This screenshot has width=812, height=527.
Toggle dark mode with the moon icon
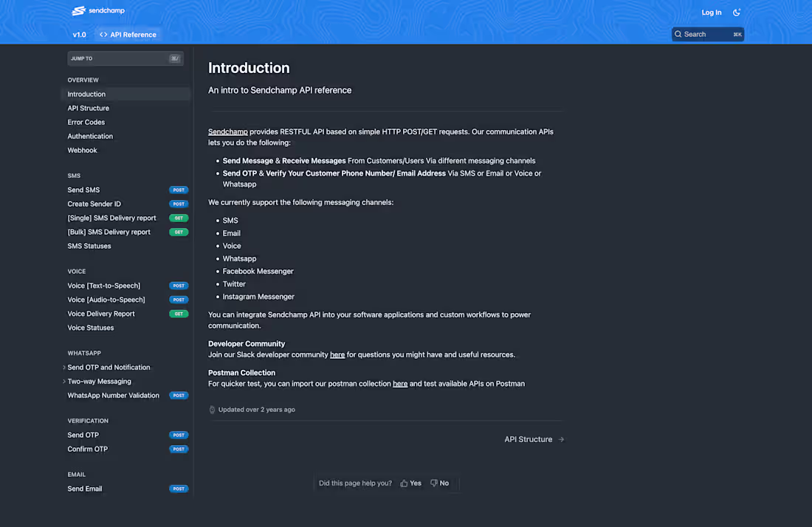pos(736,12)
